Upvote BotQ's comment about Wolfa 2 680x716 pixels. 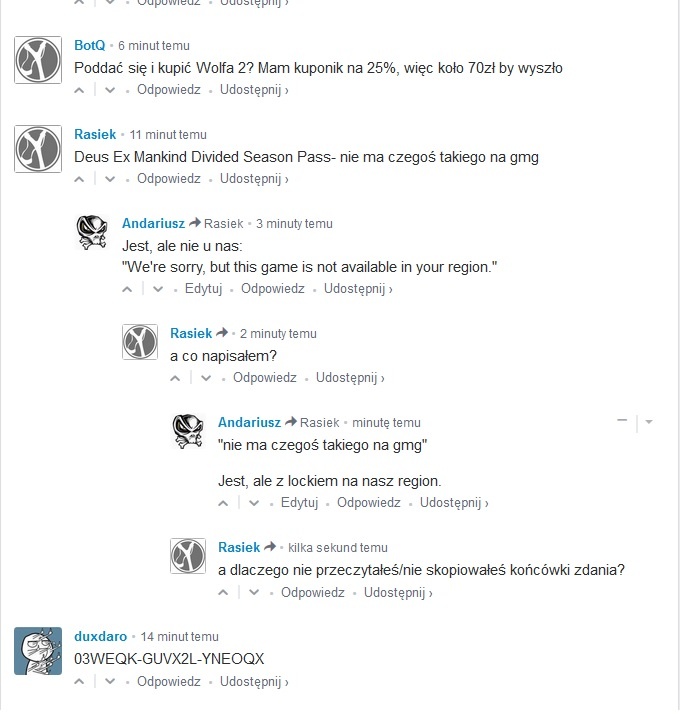point(79,90)
